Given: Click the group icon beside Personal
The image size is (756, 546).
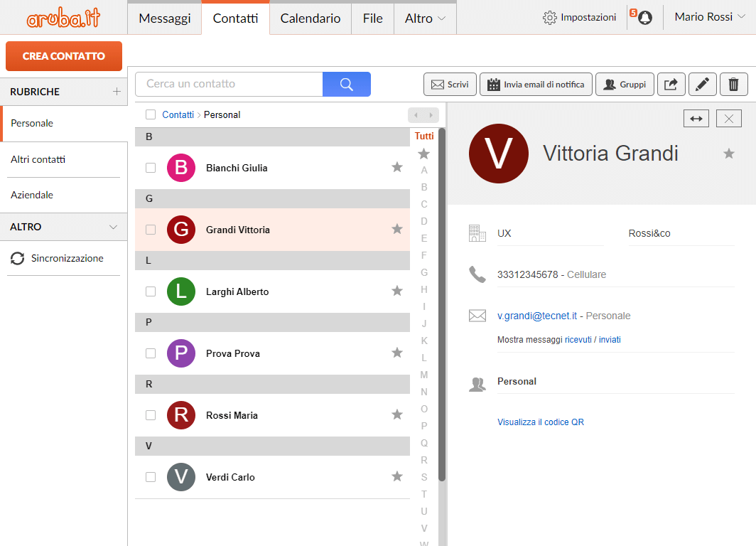Looking at the screenshot, I should click(477, 385).
